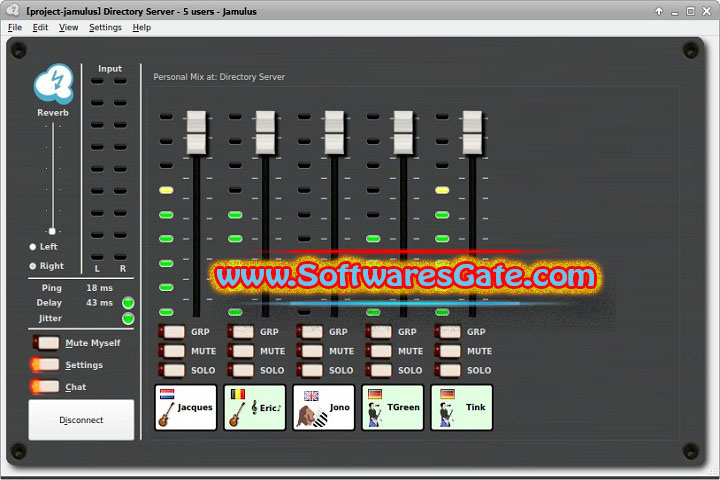
Task: Click the window keep-above arrow icon
Action: pyautogui.click(x=659, y=11)
